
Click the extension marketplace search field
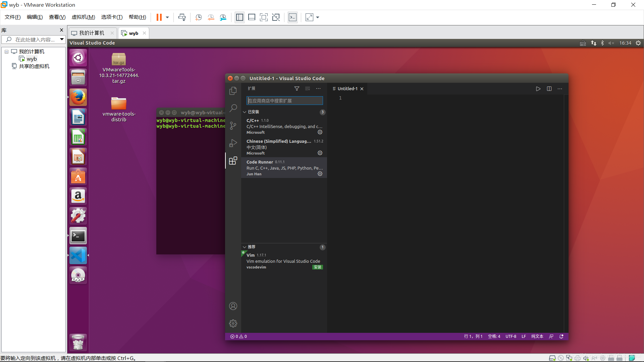point(284,101)
